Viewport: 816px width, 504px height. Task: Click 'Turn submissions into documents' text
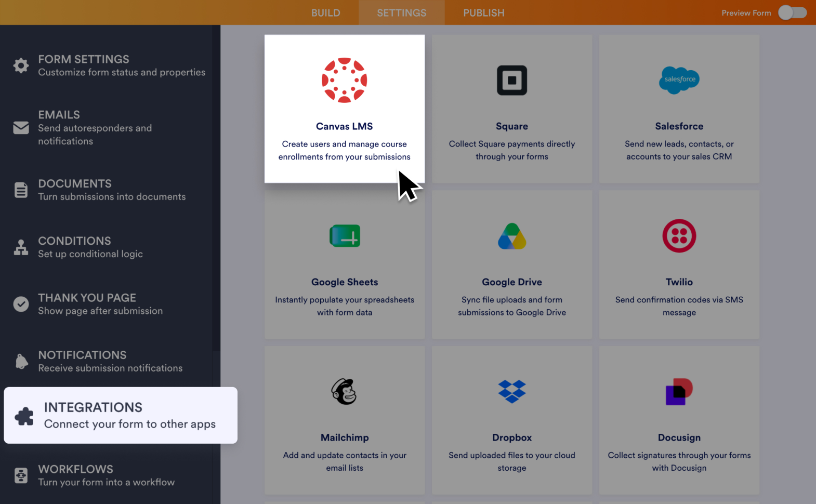pos(112,196)
